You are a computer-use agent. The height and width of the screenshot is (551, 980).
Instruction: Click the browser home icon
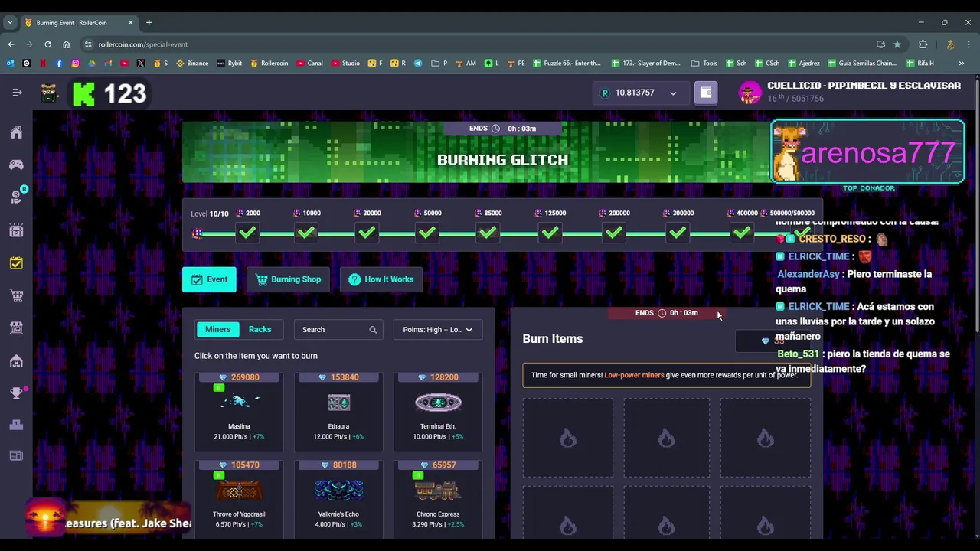(x=66, y=44)
